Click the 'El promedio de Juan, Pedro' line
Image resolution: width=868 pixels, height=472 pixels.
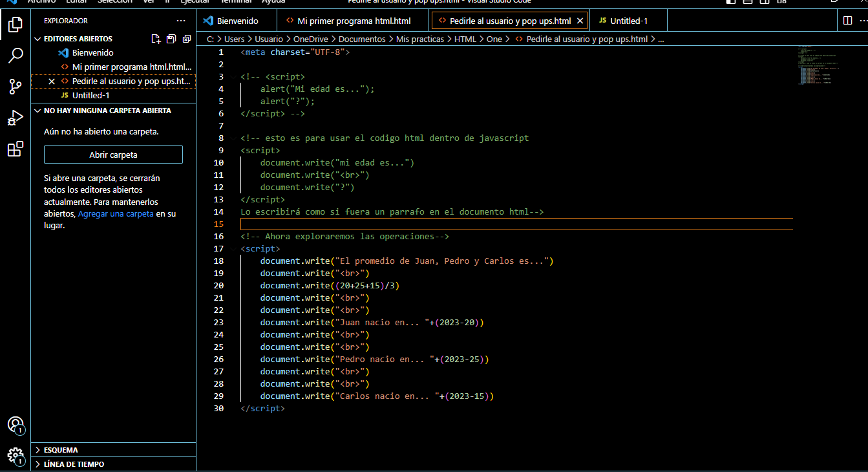407,261
